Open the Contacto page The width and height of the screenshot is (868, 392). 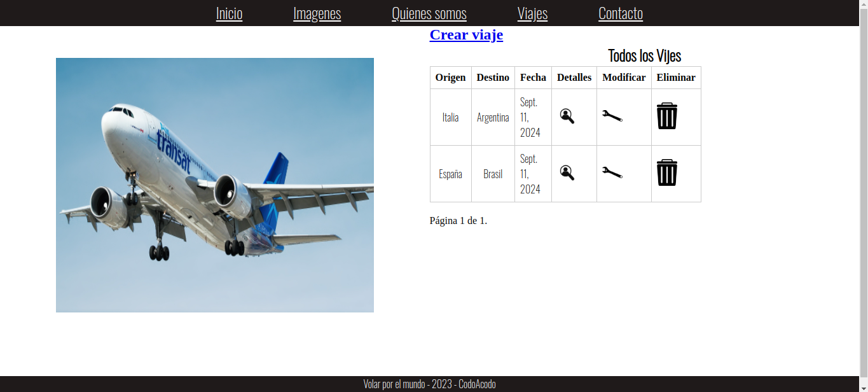point(620,13)
